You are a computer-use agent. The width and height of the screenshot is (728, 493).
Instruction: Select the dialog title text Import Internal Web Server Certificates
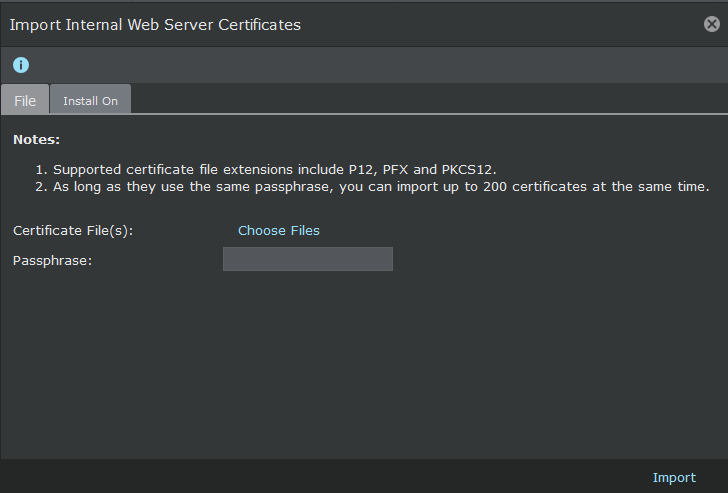155,25
